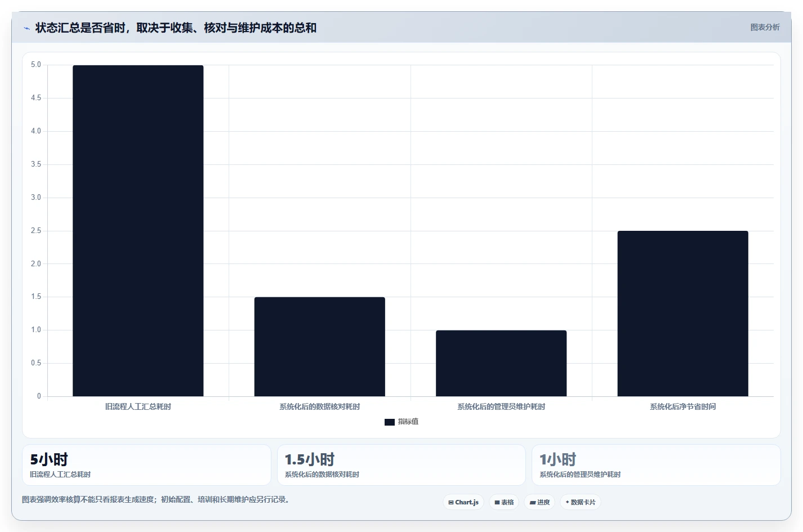The width and height of the screenshot is (803, 532).
Task: Click the 旧流程人工汇总耗时 x-axis label
Action: point(138,406)
